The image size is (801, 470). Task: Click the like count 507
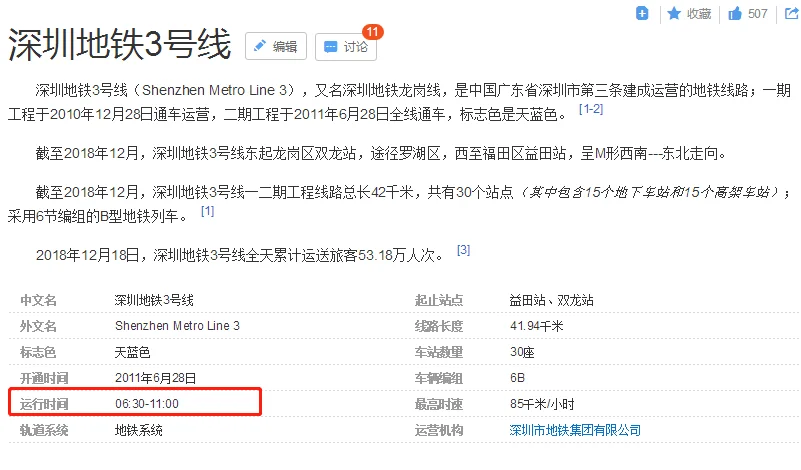coord(758,14)
